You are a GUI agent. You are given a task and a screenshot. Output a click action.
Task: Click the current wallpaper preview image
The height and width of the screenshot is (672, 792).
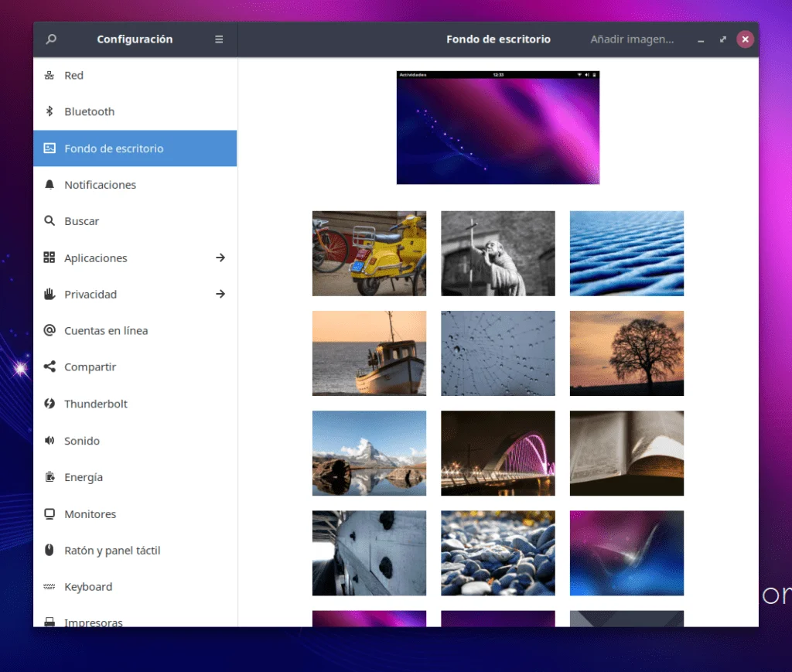(498, 128)
